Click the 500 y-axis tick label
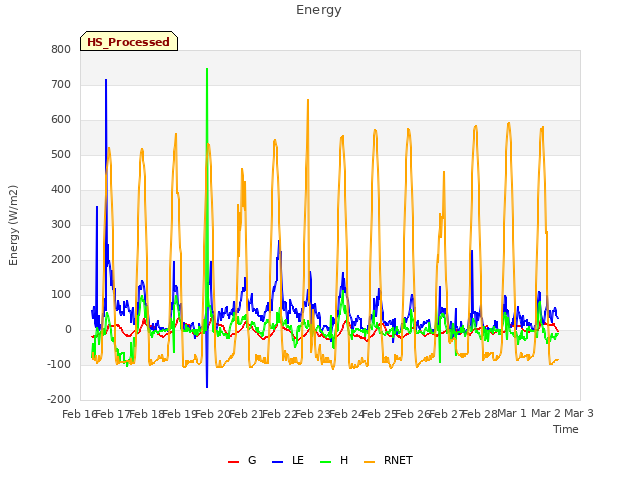640x480 pixels. (x=61, y=155)
